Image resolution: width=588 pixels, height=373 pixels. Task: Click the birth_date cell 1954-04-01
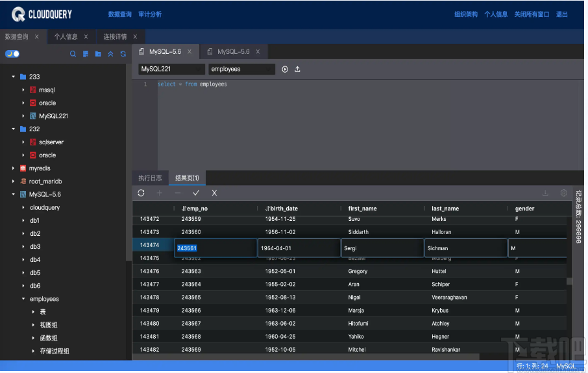pos(299,248)
